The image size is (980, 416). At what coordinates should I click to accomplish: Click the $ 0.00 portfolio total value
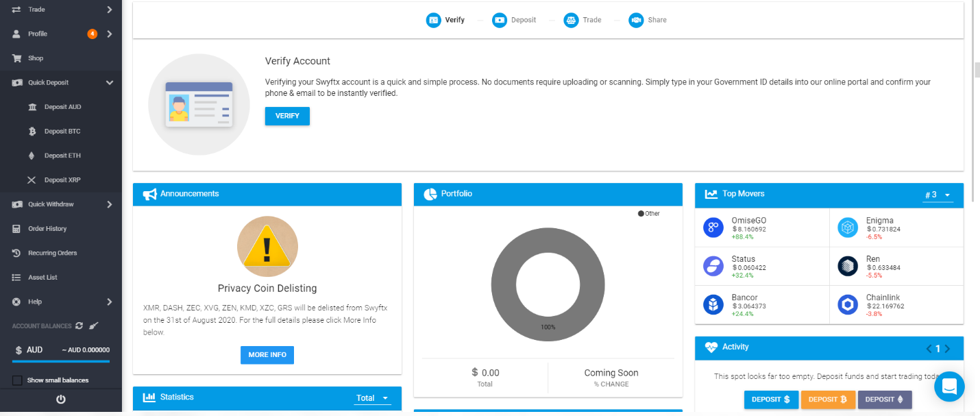pyautogui.click(x=485, y=373)
